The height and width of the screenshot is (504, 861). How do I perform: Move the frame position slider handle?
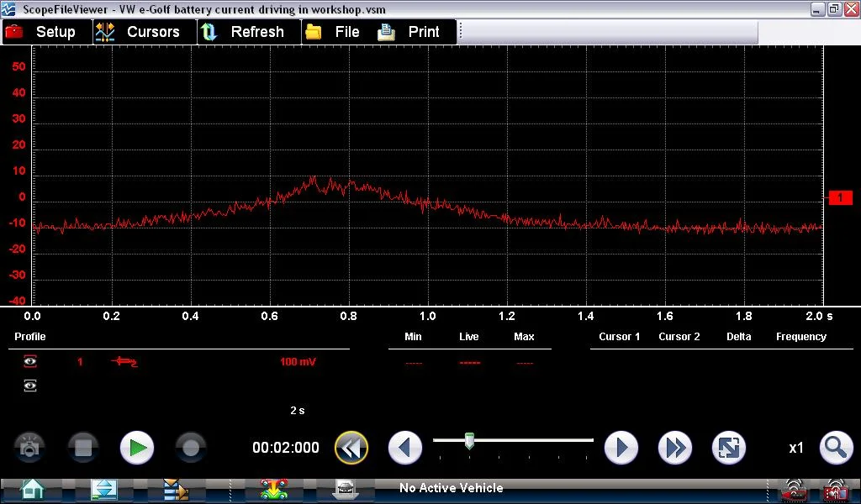click(x=469, y=440)
